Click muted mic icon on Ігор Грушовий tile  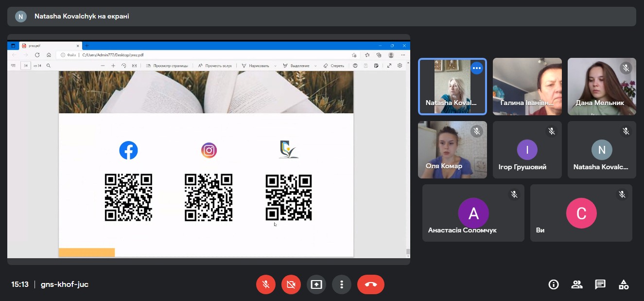coord(552,131)
